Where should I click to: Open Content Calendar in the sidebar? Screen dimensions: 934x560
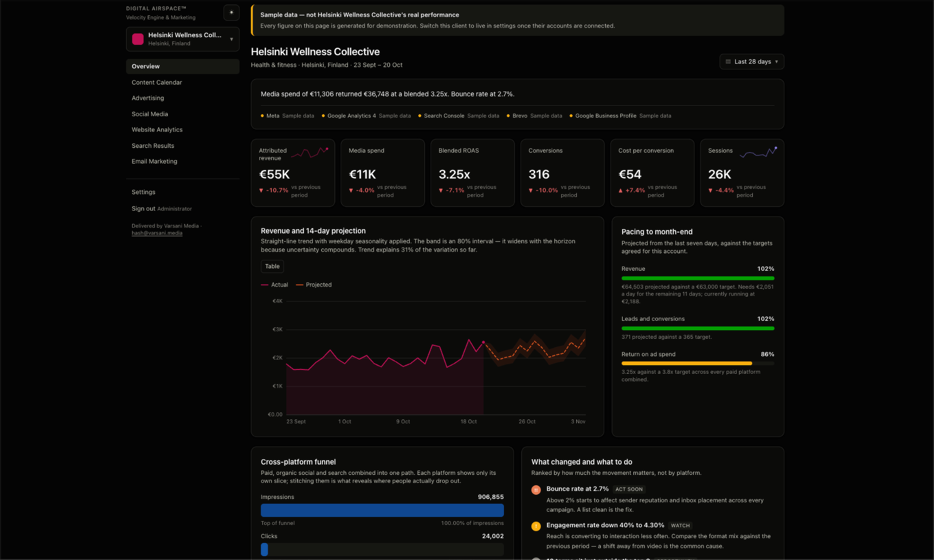[183, 82]
